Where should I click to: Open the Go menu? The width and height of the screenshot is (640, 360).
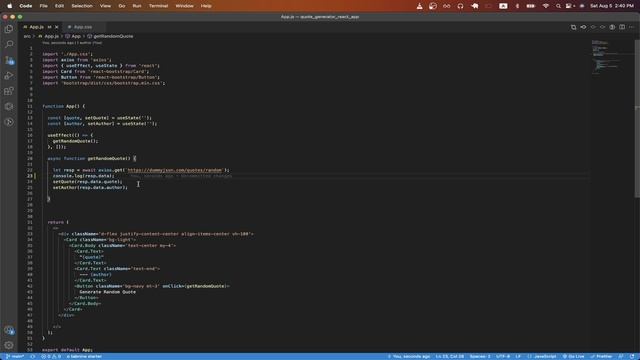[122, 6]
